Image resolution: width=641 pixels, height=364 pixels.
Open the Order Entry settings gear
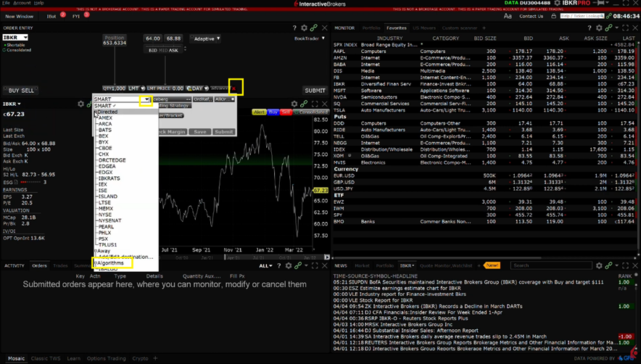pyautogui.click(x=304, y=28)
